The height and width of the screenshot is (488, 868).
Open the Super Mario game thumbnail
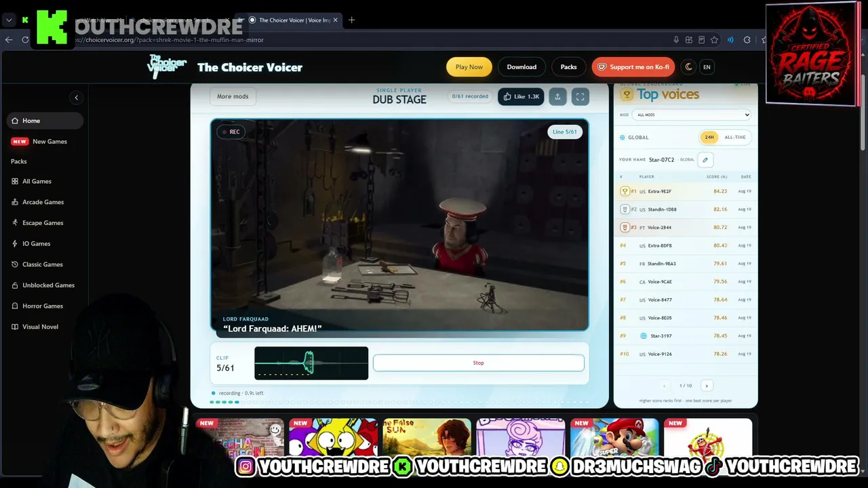click(x=614, y=437)
